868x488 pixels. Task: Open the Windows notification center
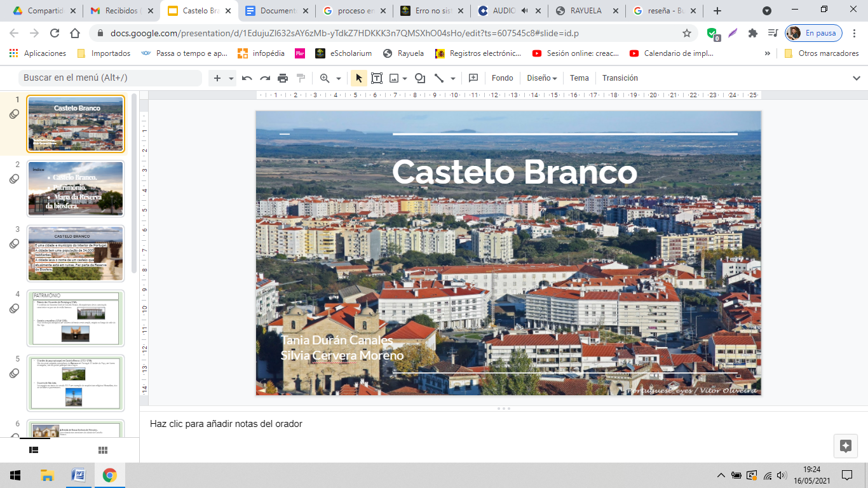click(847, 475)
